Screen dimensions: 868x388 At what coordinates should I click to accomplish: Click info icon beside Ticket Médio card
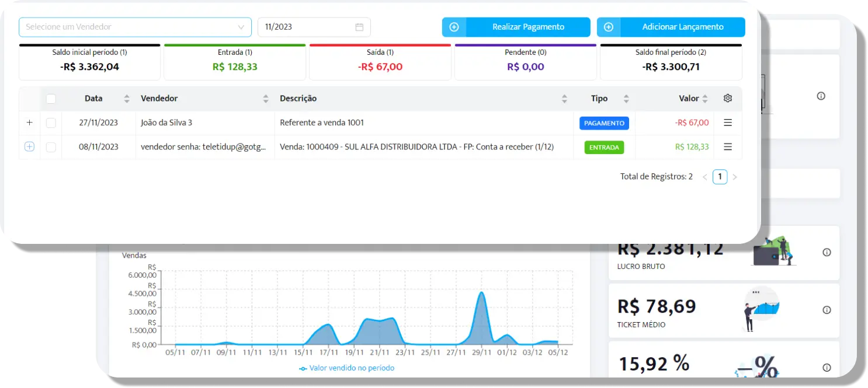(x=827, y=310)
